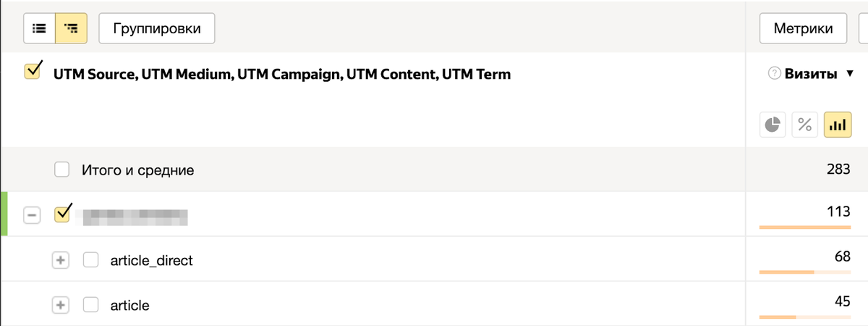868x326 pixels.
Task: Expand the article row
Action: point(61,305)
